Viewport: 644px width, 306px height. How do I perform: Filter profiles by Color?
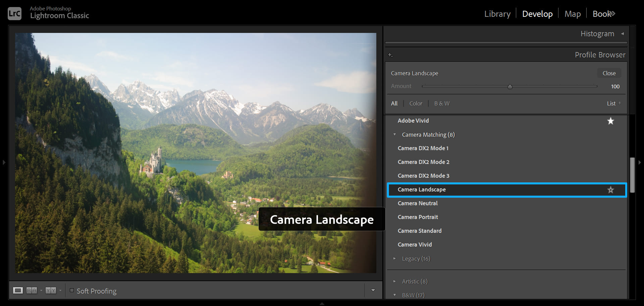click(x=416, y=103)
